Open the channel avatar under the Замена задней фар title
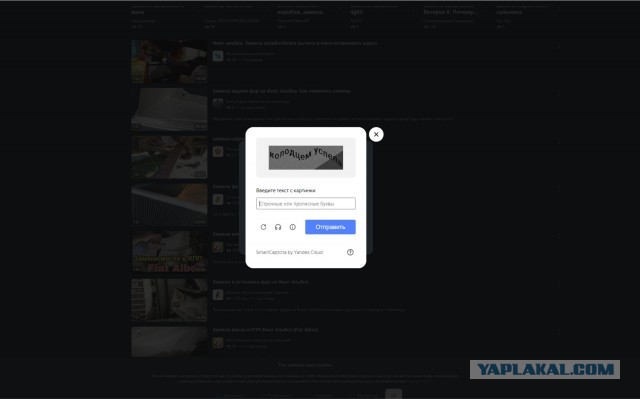This screenshot has height=399, width=640. coord(218,104)
